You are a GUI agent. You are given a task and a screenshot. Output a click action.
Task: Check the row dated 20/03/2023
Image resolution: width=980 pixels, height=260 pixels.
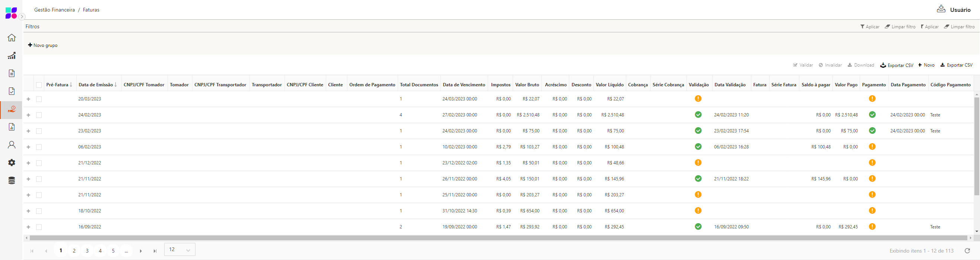coord(39,99)
